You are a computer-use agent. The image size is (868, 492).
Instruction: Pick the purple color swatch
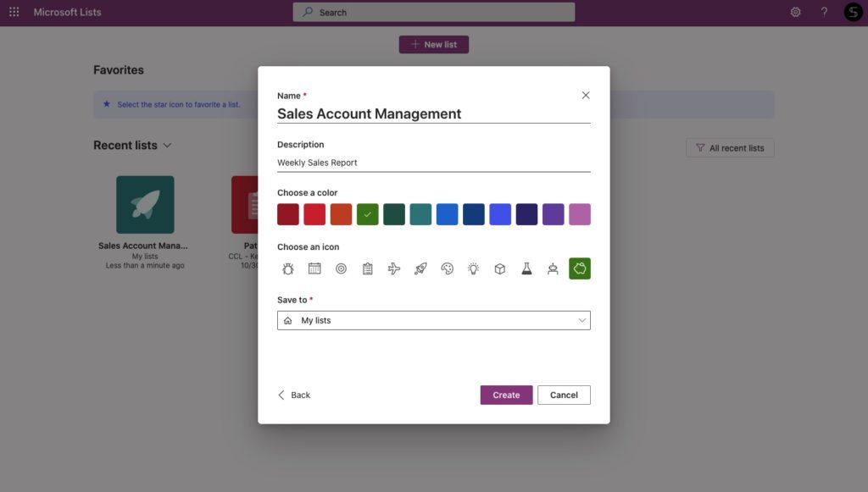tap(553, 214)
